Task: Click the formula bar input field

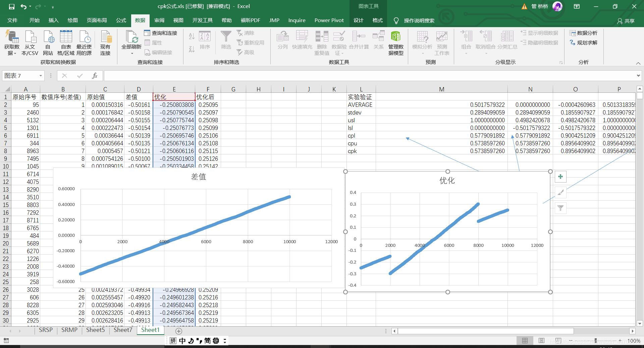Action: pyautogui.click(x=369, y=76)
